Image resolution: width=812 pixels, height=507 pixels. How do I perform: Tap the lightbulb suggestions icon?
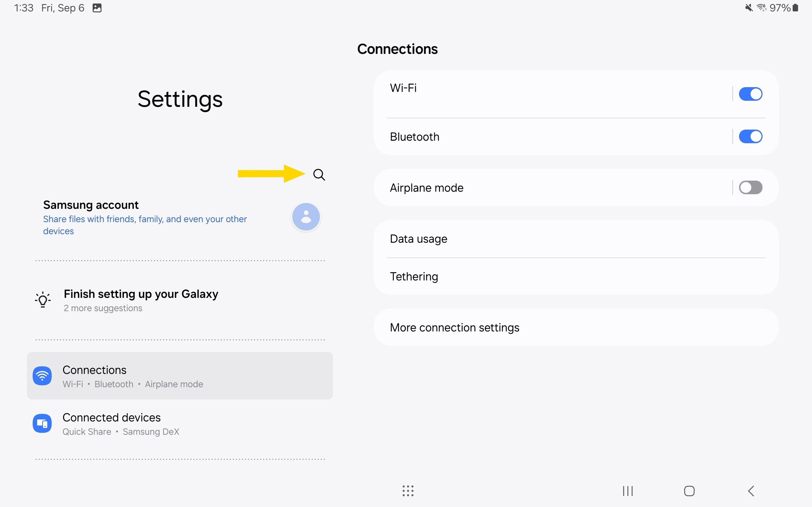43,300
